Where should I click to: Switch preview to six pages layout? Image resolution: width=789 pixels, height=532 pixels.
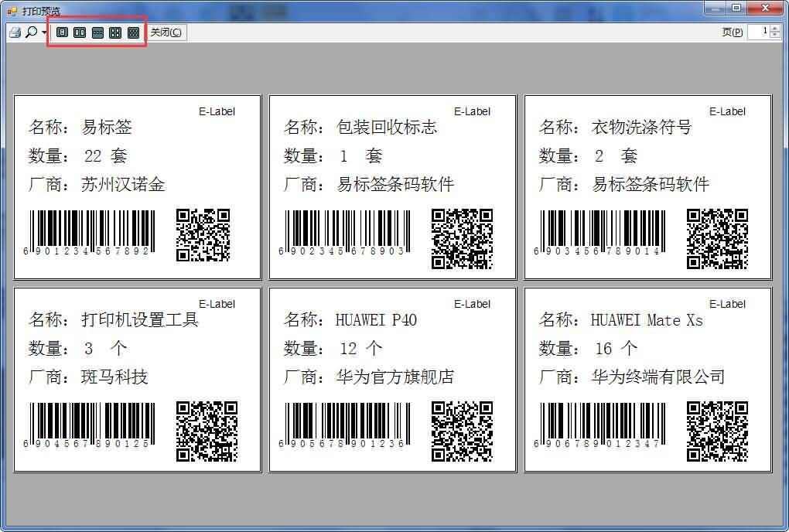(x=133, y=32)
